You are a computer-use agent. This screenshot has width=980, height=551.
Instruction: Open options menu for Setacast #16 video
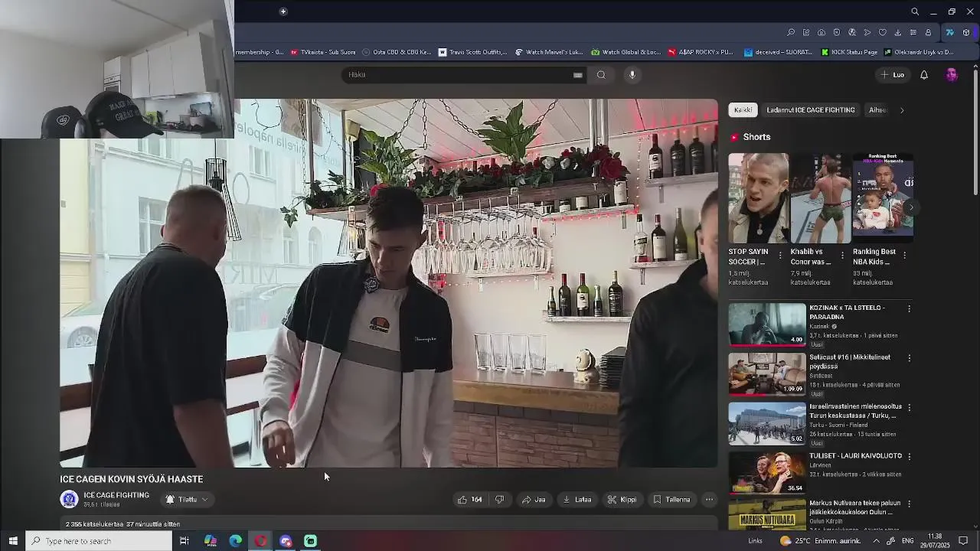click(910, 357)
